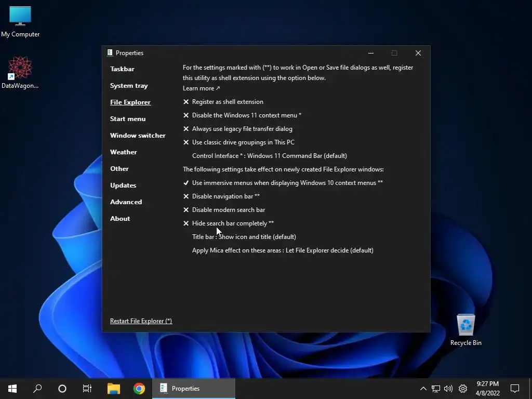Click the show desktop sliver on taskbar

point(530,389)
